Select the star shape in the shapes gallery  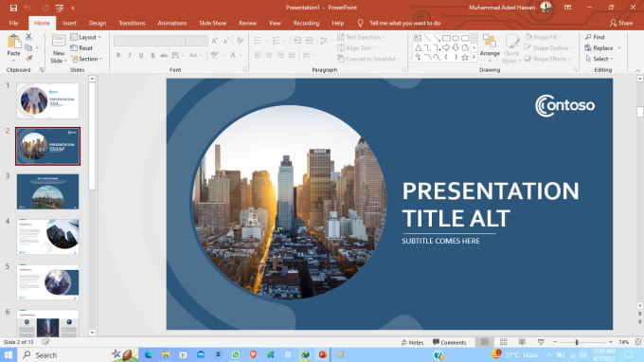coord(465,57)
